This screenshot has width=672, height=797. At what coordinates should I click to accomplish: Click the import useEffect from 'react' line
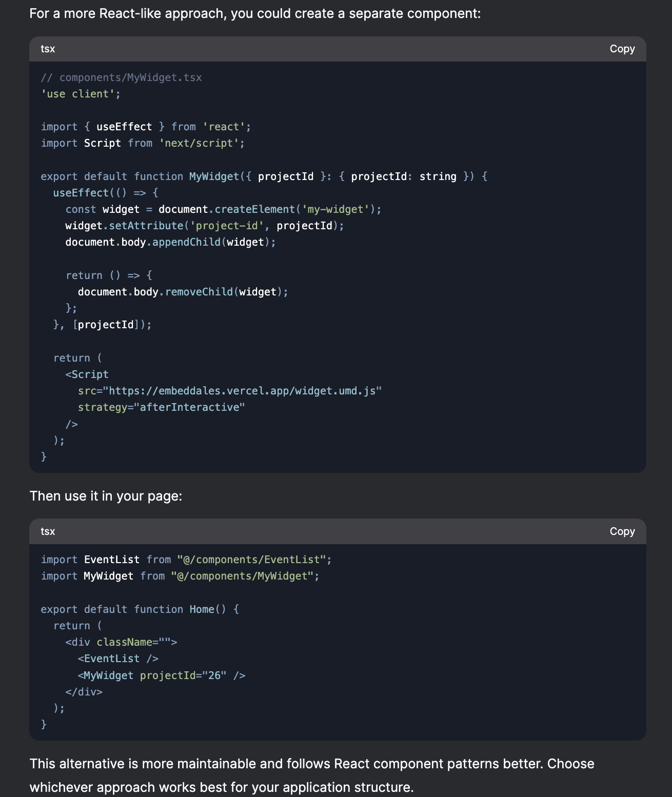(x=146, y=127)
